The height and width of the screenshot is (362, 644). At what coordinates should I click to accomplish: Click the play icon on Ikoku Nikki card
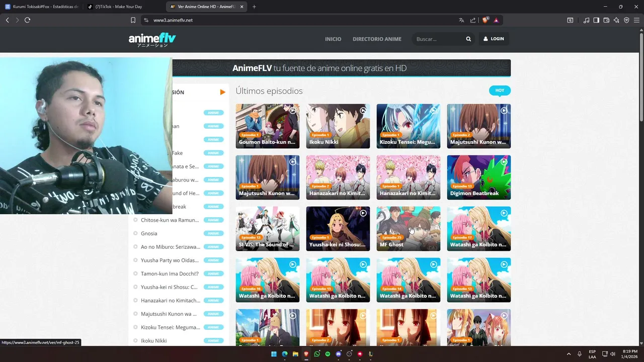[363, 111]
